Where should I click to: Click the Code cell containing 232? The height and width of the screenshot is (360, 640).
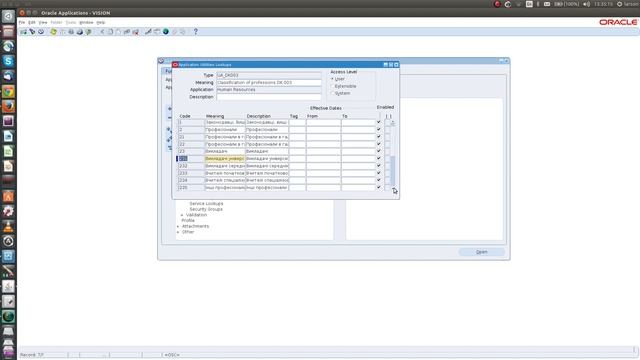pos(191,166)
